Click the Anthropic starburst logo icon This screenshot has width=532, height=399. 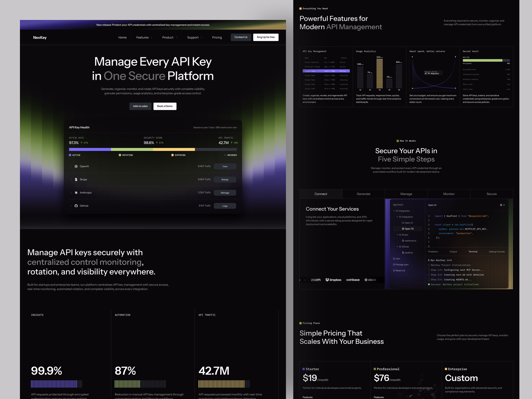(x=76, y=193)
